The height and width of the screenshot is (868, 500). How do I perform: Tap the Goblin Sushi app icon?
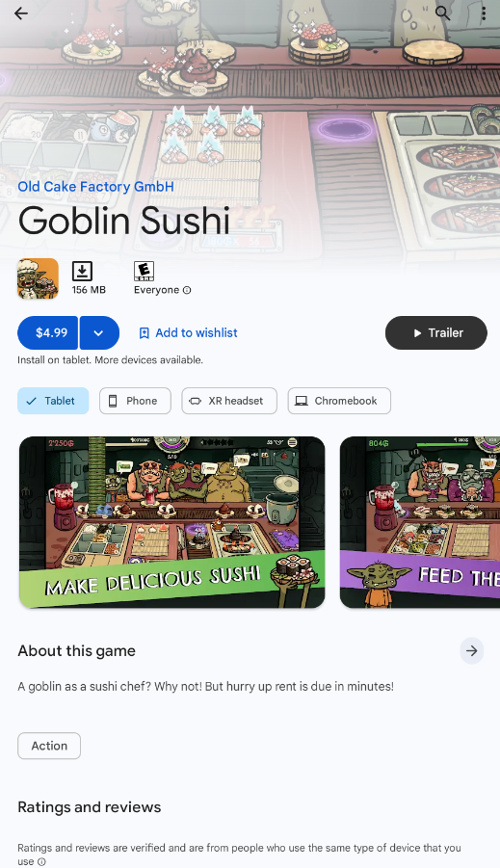click(38, 278)
